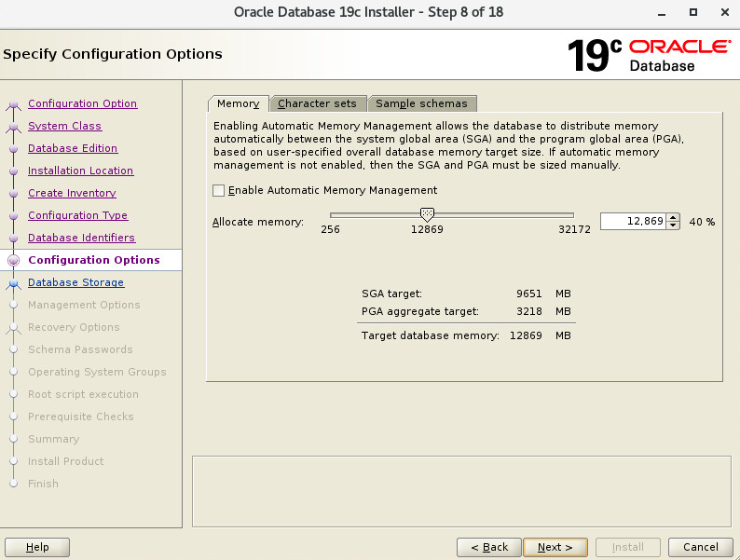
Task: Select the current Configuration Options step
Action: click(x=94, y=260)
